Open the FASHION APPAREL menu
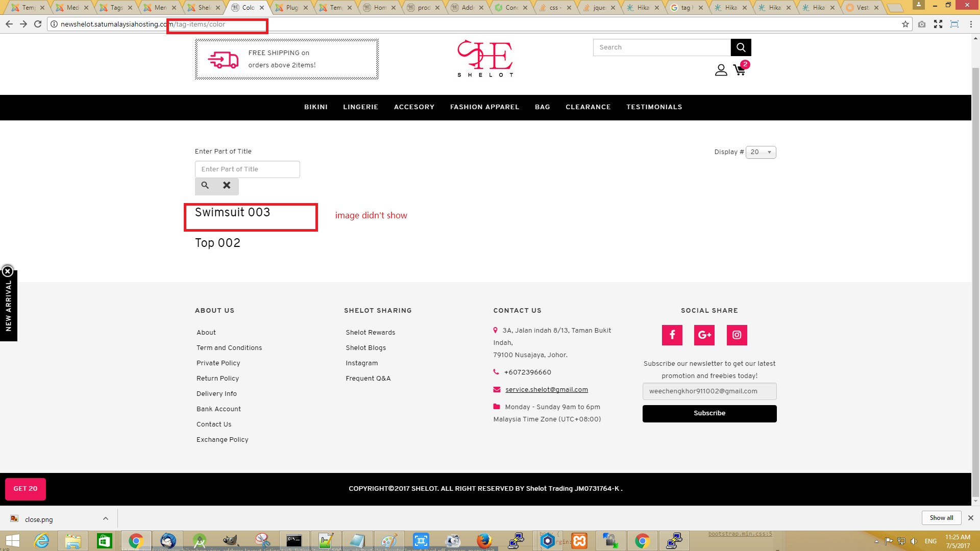 484,107
